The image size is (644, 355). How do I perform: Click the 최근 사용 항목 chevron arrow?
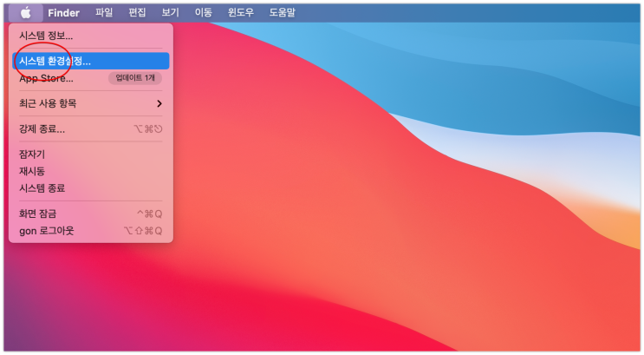(159, 103)
